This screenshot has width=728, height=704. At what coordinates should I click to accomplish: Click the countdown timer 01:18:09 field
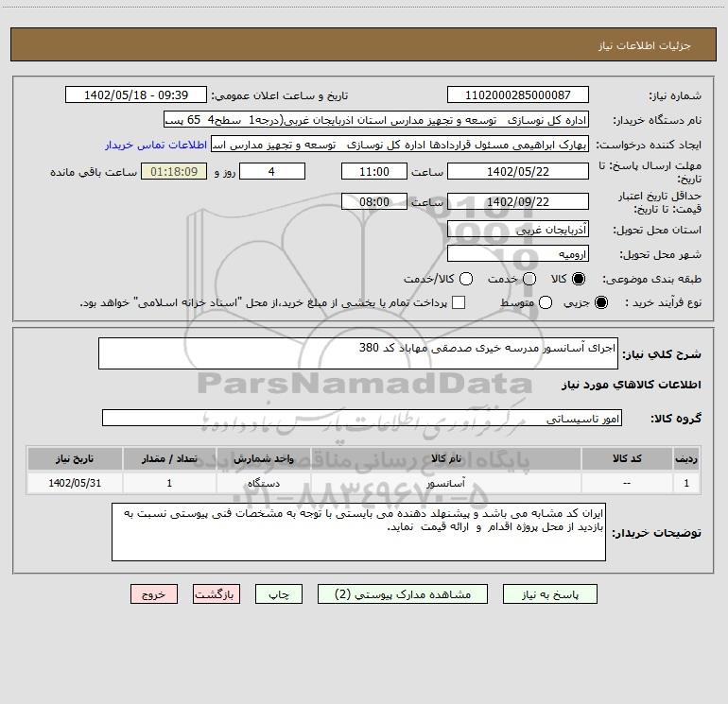point(174,171)
